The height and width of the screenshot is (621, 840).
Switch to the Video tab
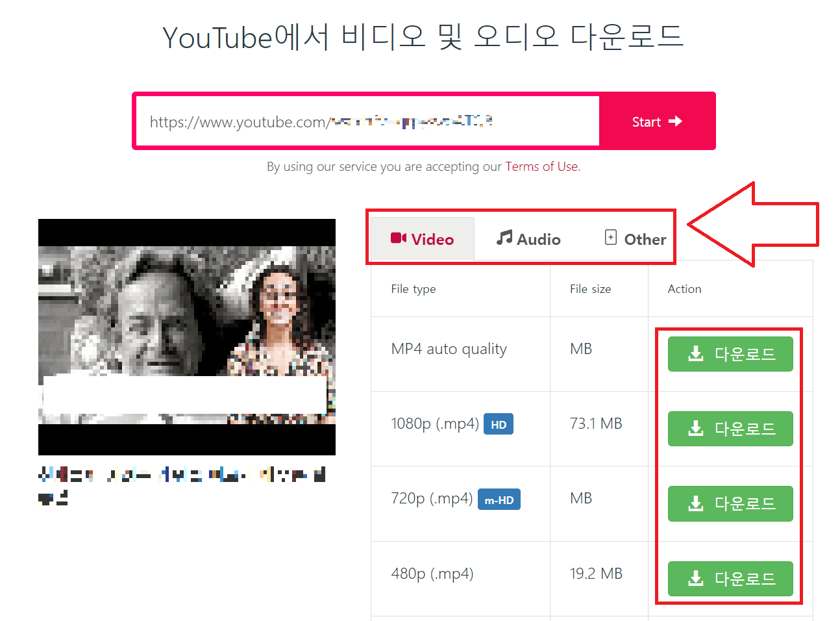click(x=421, y=239)
